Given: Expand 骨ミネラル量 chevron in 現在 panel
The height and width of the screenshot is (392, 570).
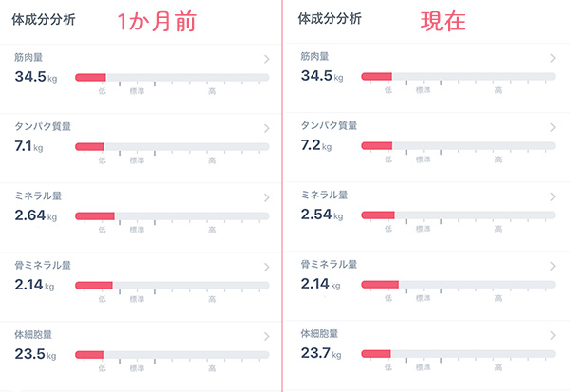Looking at the screenshot, I should (x=553, y=267).
